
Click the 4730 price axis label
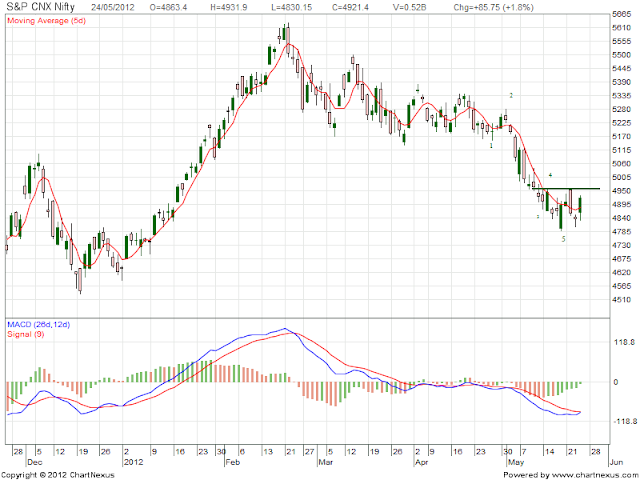tap(622, 245)
